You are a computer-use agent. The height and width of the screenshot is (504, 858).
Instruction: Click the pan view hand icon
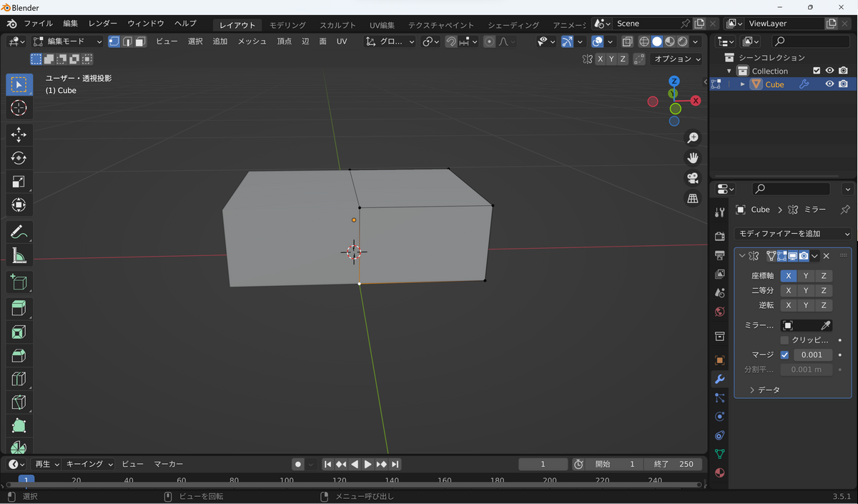[x=692, y=158]
